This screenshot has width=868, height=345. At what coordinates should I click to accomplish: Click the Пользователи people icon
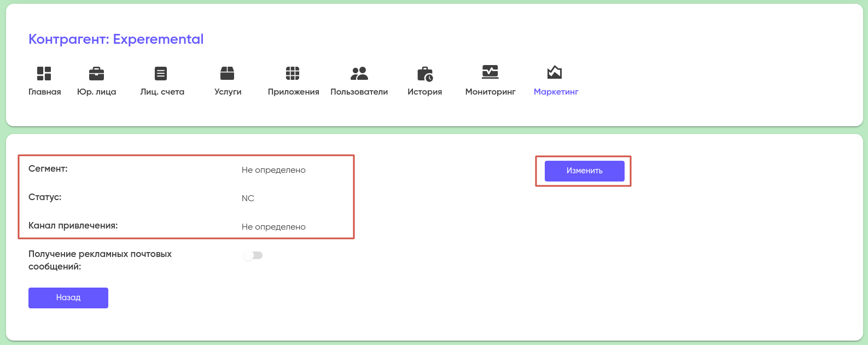359,73
